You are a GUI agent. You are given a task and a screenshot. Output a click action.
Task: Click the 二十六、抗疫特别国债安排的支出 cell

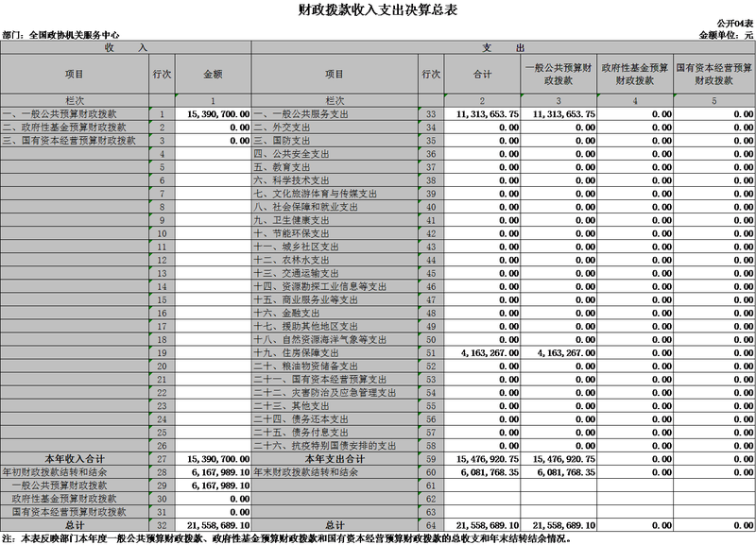point(335,446)
